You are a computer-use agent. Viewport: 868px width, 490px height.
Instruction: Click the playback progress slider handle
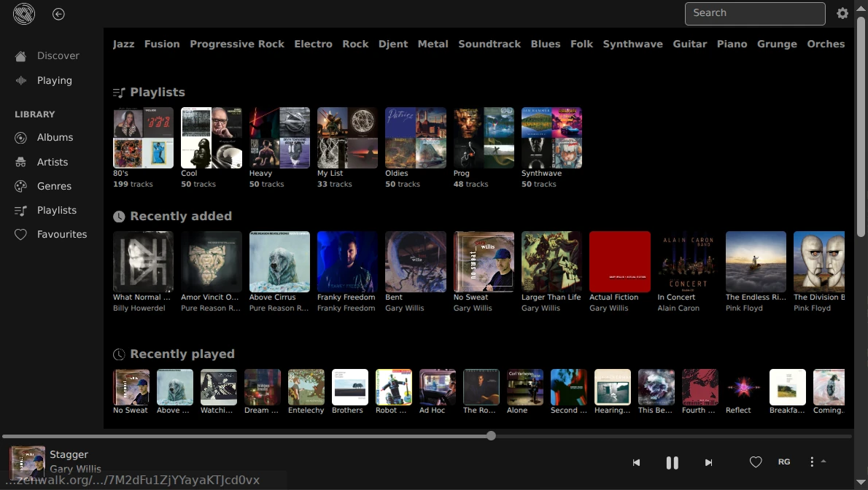tap(491, 436)
